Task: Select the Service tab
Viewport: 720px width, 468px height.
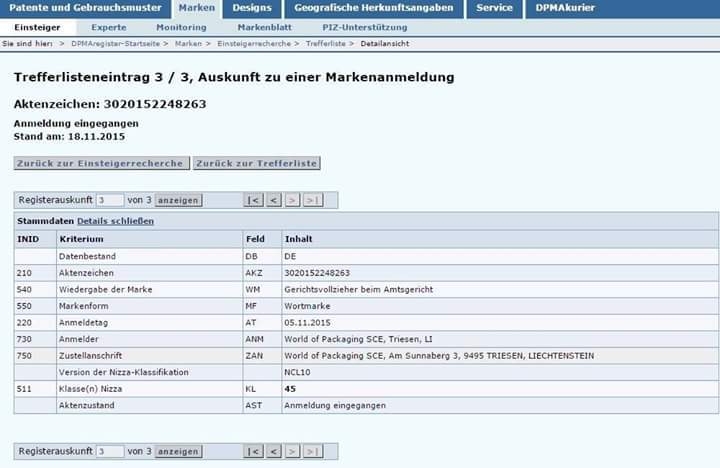Action: tap(494, 8)
